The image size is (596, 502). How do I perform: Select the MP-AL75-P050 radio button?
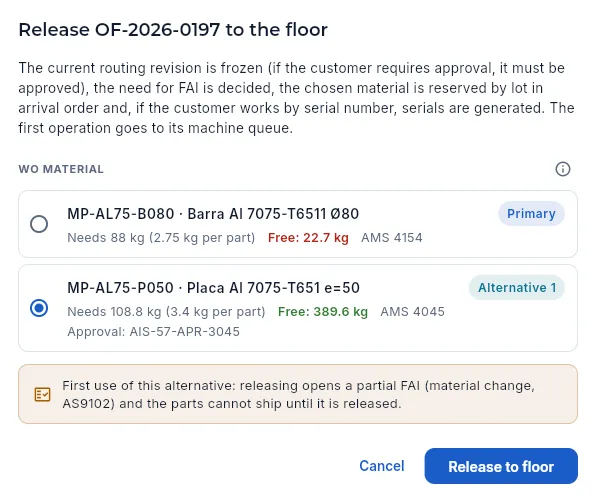tap(39, 308)
